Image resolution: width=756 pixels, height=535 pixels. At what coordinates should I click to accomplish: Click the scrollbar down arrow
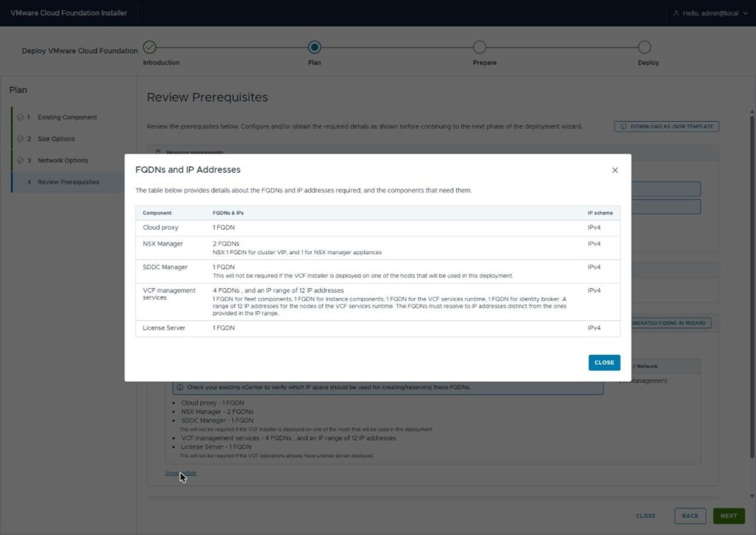752,496
